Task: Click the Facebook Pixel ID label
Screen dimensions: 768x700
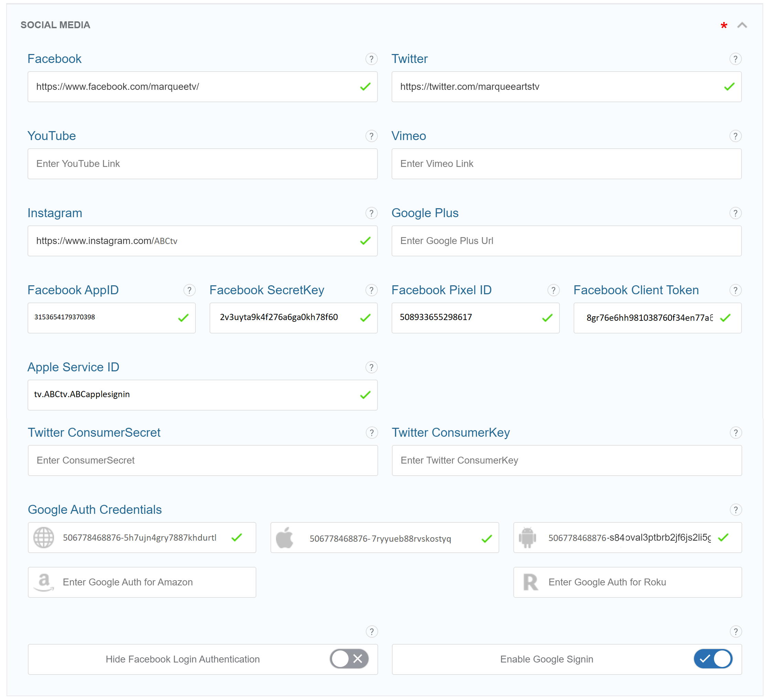Action: tap(441, 290)
